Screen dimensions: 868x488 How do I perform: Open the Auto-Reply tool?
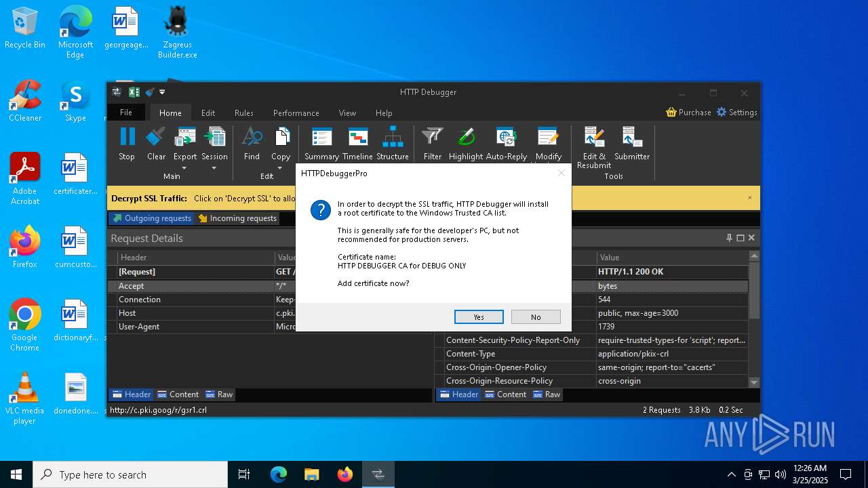click(507, 144)
